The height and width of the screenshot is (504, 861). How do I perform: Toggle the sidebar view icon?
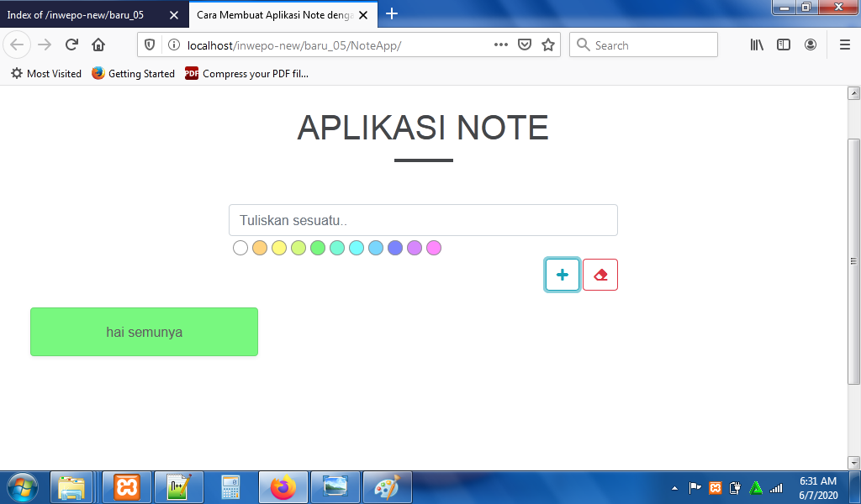(x=784, y=45)
